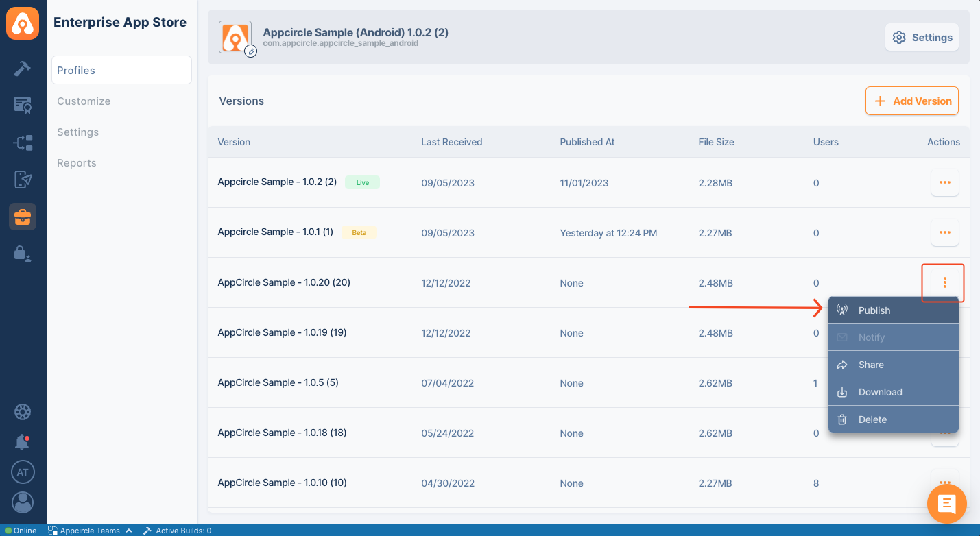The image size is (980, 536).
Task: Open the Build module hammer icon
Action: point(23,69)
